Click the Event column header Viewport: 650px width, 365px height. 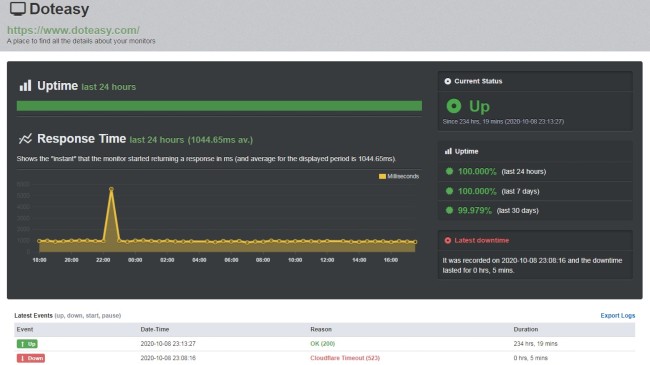pyautogui.click(x=25, y=329)
